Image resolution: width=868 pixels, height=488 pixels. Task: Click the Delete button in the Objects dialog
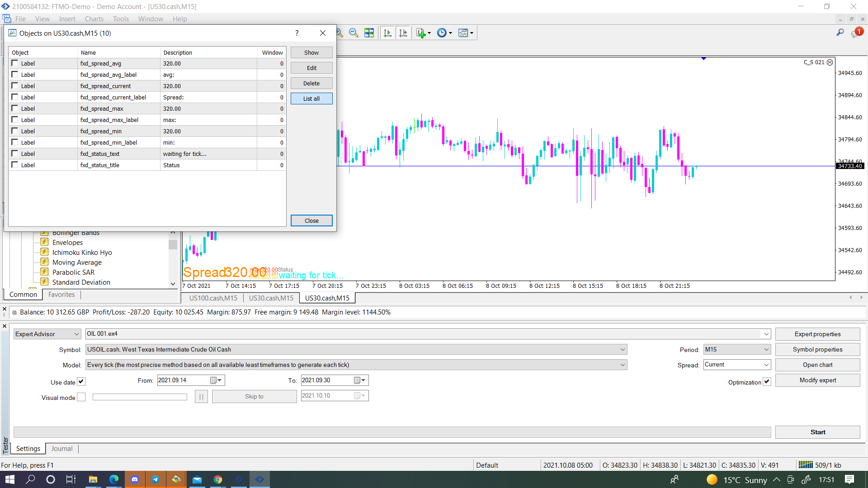(x=311, y=83)
